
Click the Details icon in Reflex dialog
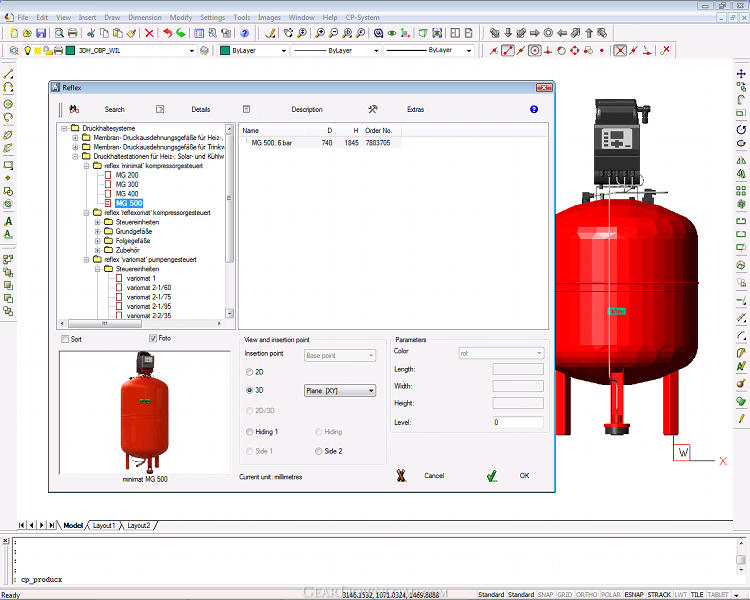point(160,109)
